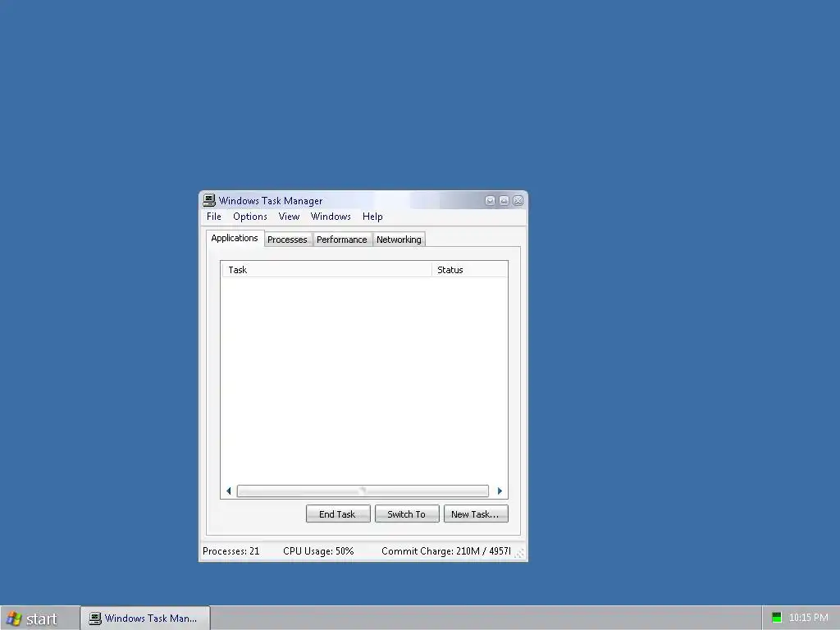Maximize the Windows Task Manager window

(x=504, y=200)
